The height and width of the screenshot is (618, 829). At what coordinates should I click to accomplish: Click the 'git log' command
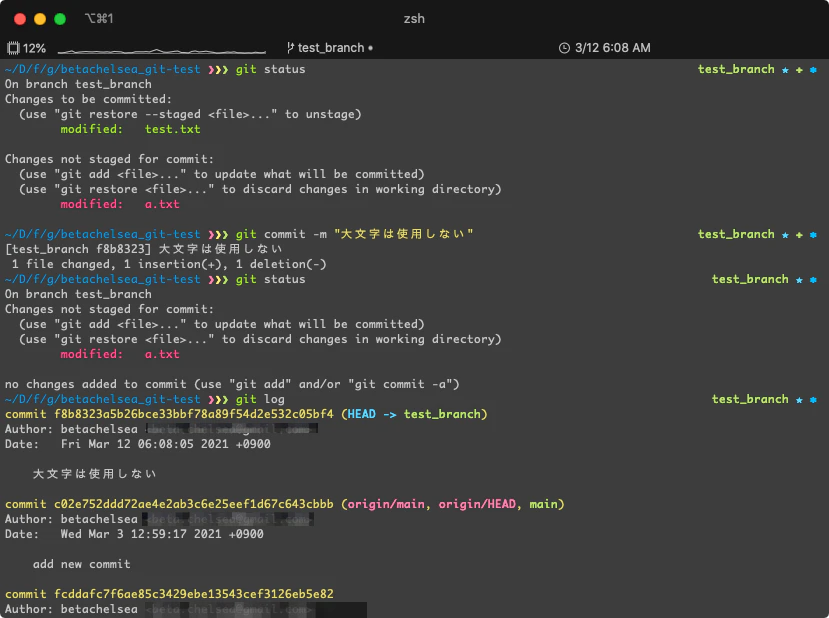click(x=260, y=399)
